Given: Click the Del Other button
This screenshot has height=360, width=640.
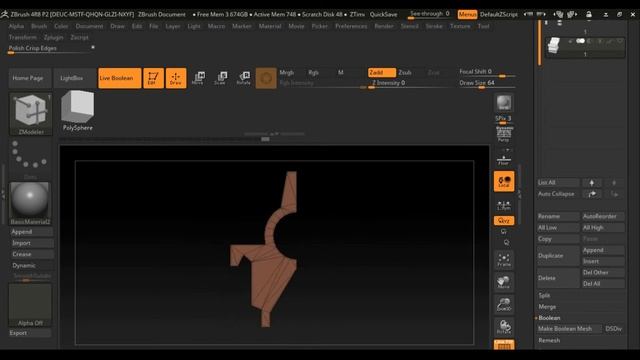Looking at the screenshot, I should pos(603,272).
